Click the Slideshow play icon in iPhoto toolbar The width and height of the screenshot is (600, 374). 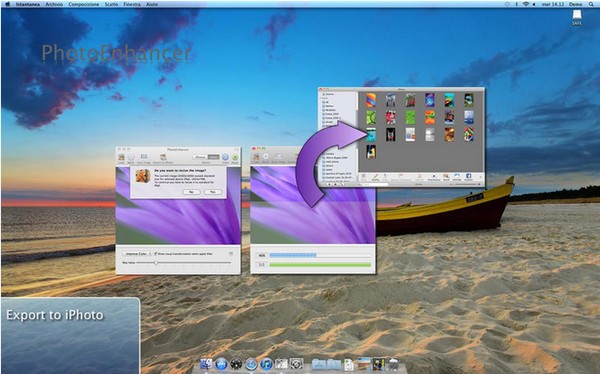pos(434,177)
